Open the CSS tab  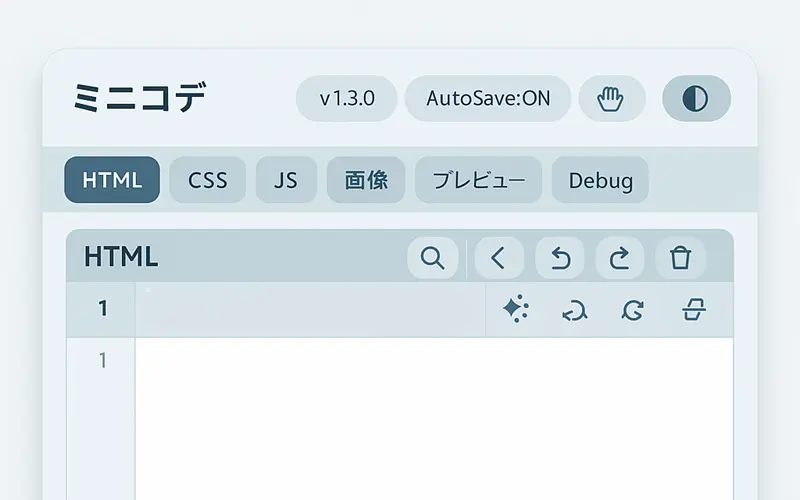[x=207, y=180]
